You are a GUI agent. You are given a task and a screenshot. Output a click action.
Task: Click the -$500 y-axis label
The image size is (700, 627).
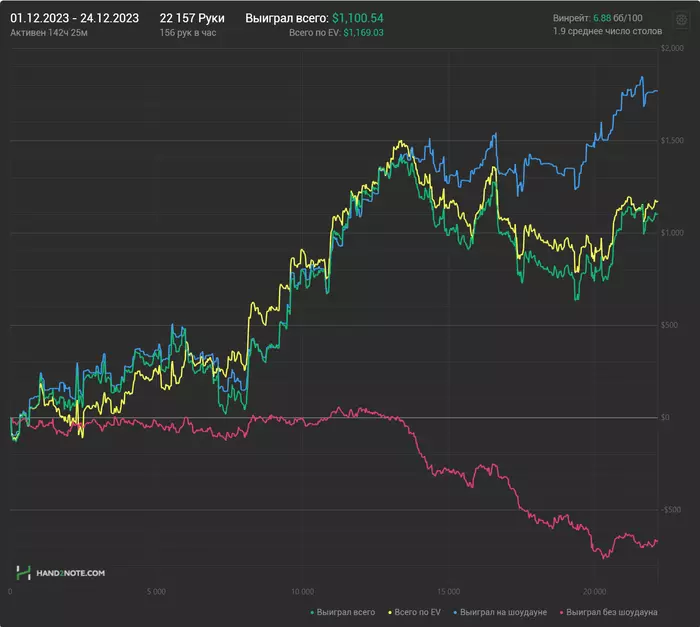(671, 510)
